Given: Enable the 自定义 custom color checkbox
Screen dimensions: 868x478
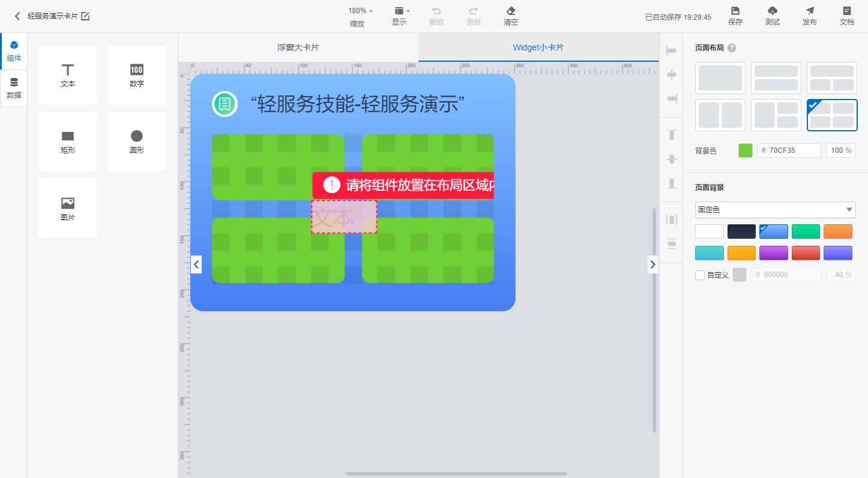Looking at the screenshot, I should pyautogui.click(x=700, y=275).
